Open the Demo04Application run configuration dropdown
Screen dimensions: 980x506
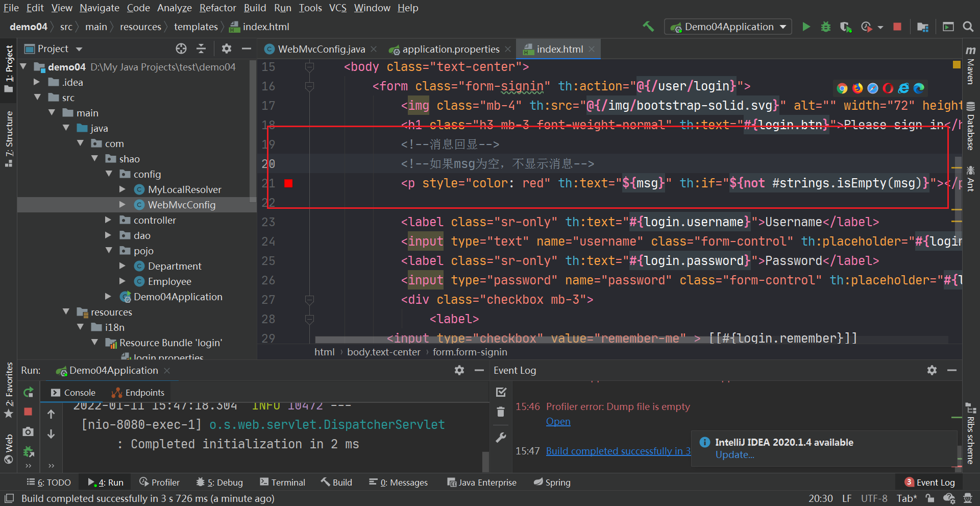point(728,27)
